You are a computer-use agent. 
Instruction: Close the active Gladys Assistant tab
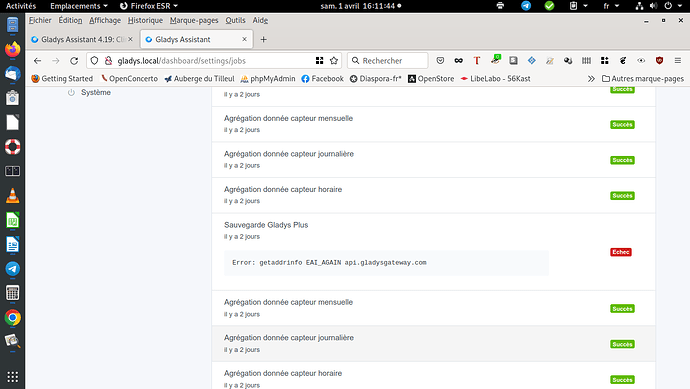point(244,39)
